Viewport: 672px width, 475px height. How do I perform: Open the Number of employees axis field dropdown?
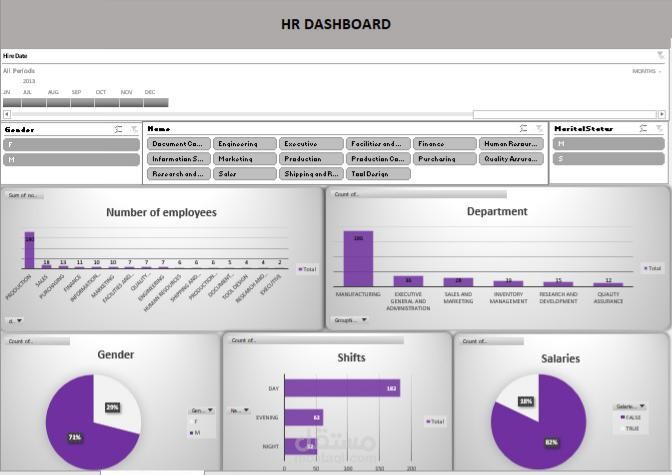(15, 321)
